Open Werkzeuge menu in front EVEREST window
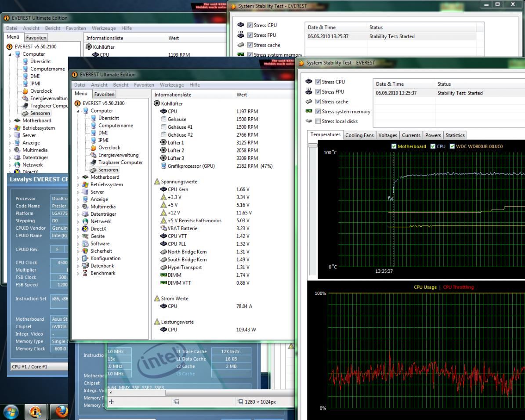525x420 pixels. click(x=172, y=85)
